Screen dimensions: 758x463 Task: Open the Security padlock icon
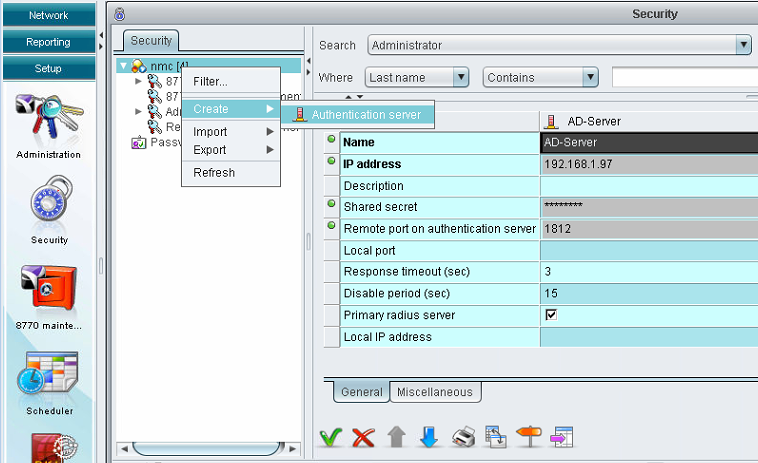50,200
